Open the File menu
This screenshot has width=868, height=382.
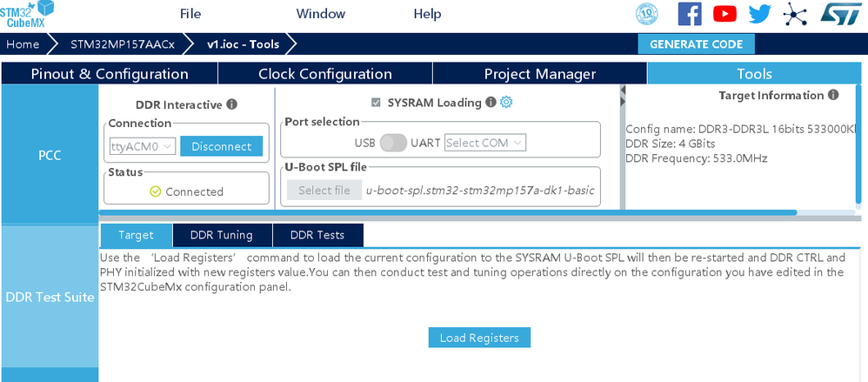point(190,14)
